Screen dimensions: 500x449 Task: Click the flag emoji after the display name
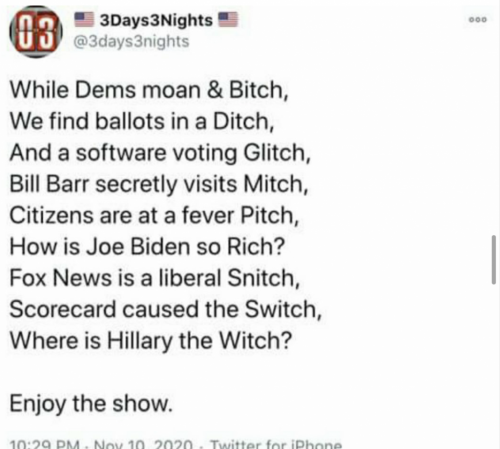point(228,19)
